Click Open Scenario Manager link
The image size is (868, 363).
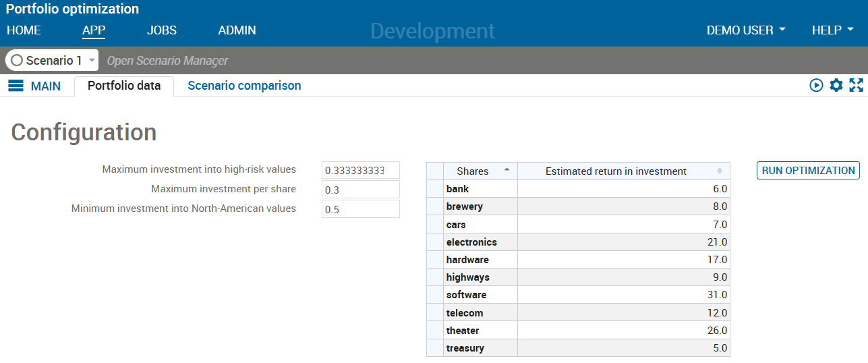point(167,61)
